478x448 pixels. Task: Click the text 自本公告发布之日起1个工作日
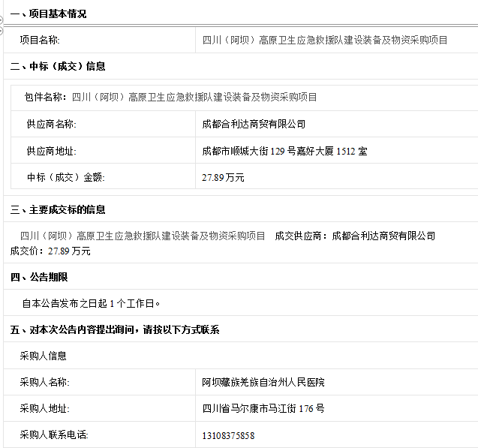[91, 303]
